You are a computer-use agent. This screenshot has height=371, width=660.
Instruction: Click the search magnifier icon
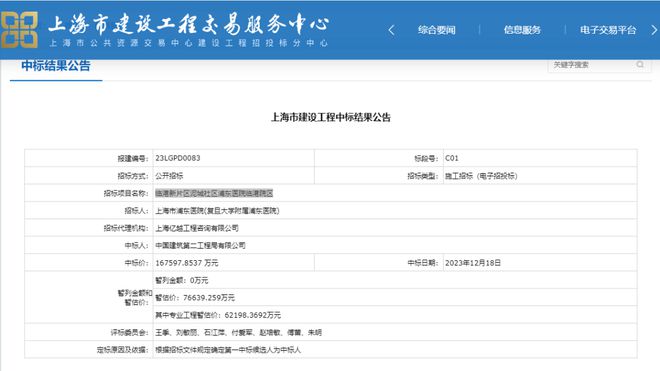[640, 64]
